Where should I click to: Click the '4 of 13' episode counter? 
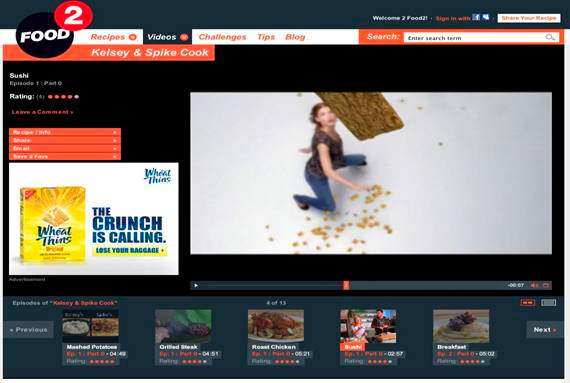[x=276, y=302]
